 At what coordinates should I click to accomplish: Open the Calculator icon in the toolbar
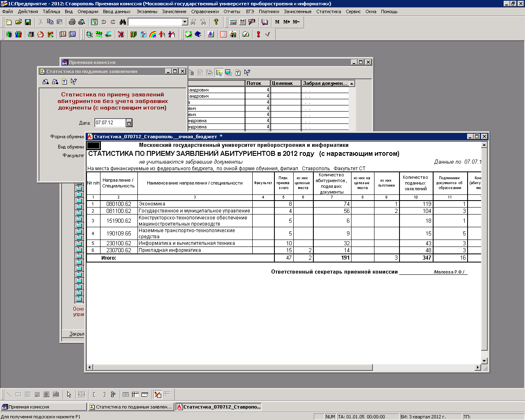[233, 22]
